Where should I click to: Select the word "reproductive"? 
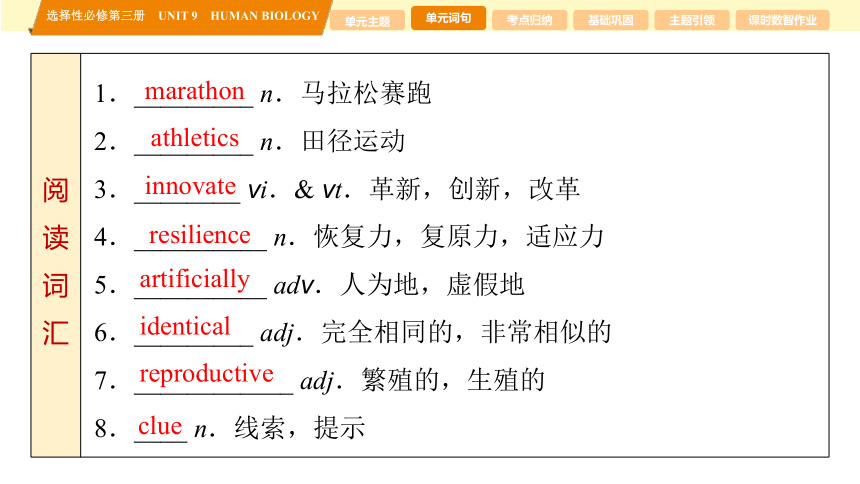click(206, 375)
